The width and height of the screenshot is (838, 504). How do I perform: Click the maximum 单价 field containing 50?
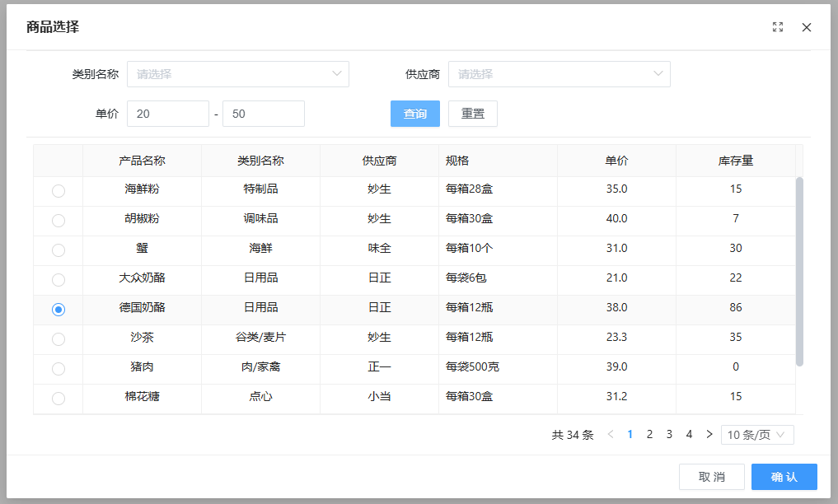point(264,114)
